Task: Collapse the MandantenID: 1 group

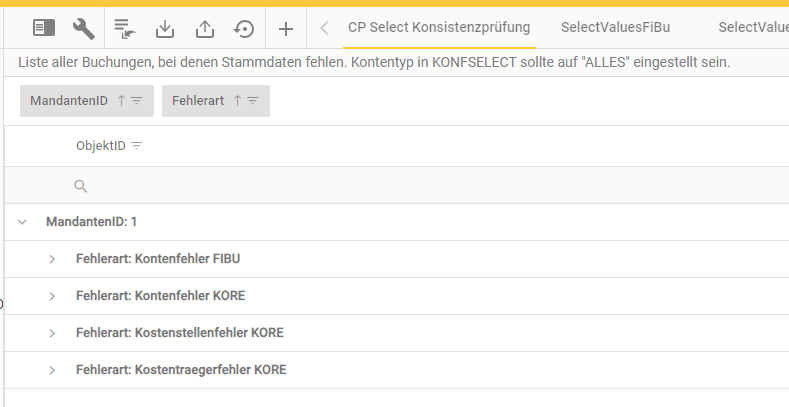Action: [x=22, y=222]
